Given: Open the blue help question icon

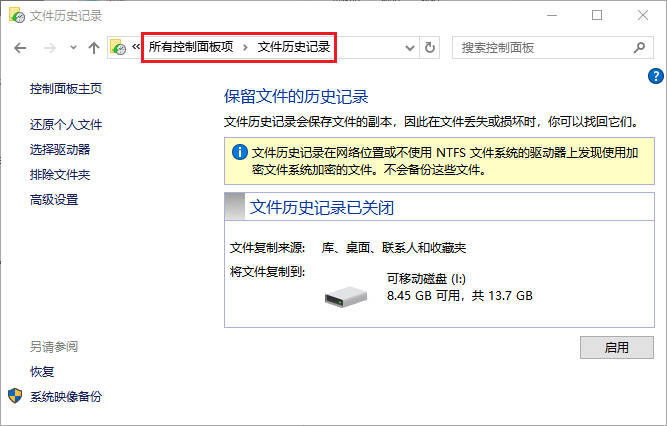Looking at the screenshot, I should click(x=656, y=77).
